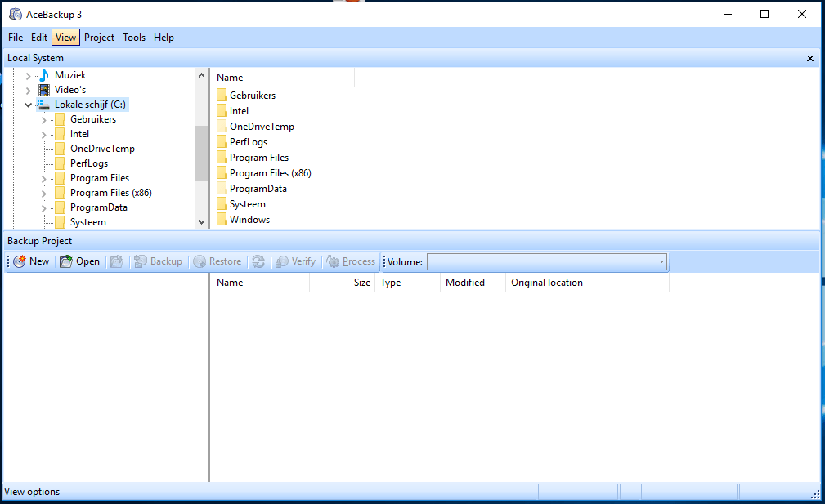Click the Process toolbar button

[x=351, y=261]
